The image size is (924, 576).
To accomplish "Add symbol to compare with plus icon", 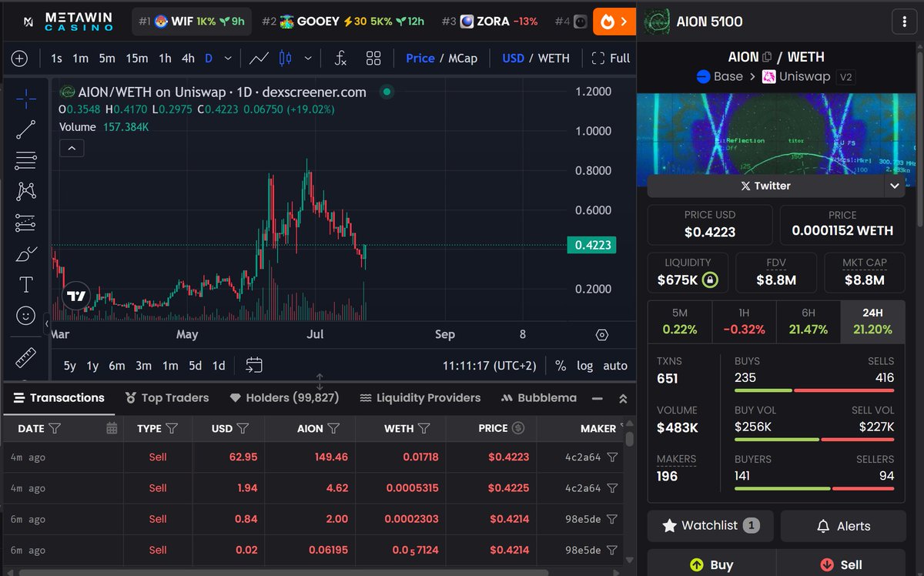I will click(19, 59).
